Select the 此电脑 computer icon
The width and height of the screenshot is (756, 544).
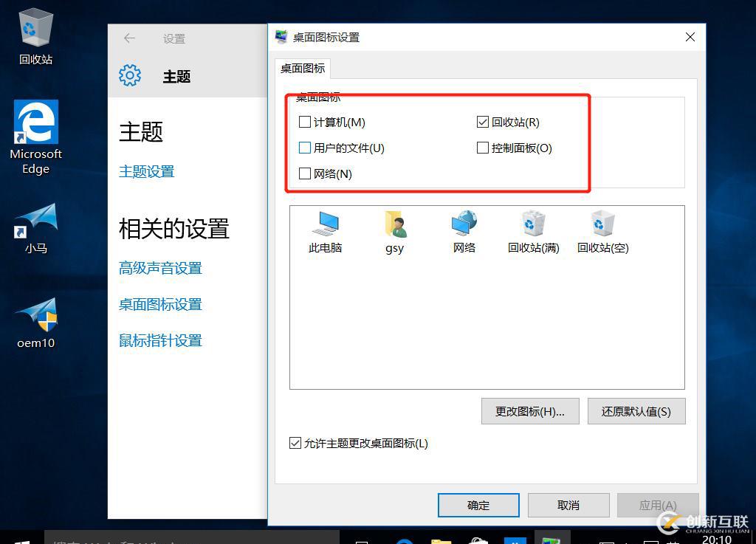coord(326,233)
